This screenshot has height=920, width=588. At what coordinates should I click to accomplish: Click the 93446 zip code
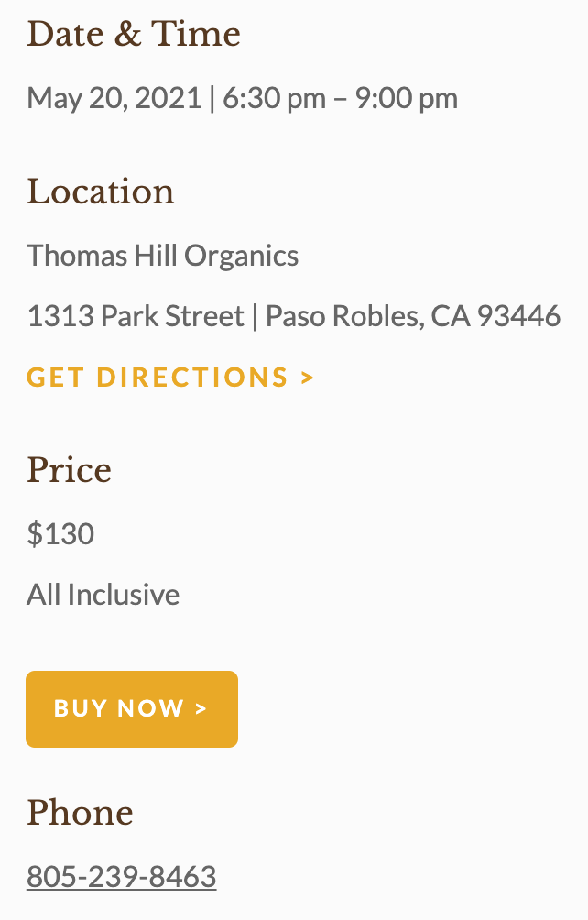pyautogui.click(x=518, y=316)
